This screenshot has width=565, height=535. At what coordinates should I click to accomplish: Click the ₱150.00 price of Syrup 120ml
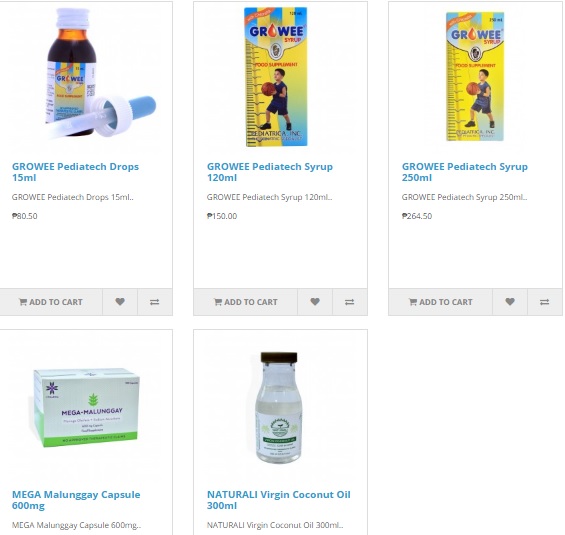point(222,216)
